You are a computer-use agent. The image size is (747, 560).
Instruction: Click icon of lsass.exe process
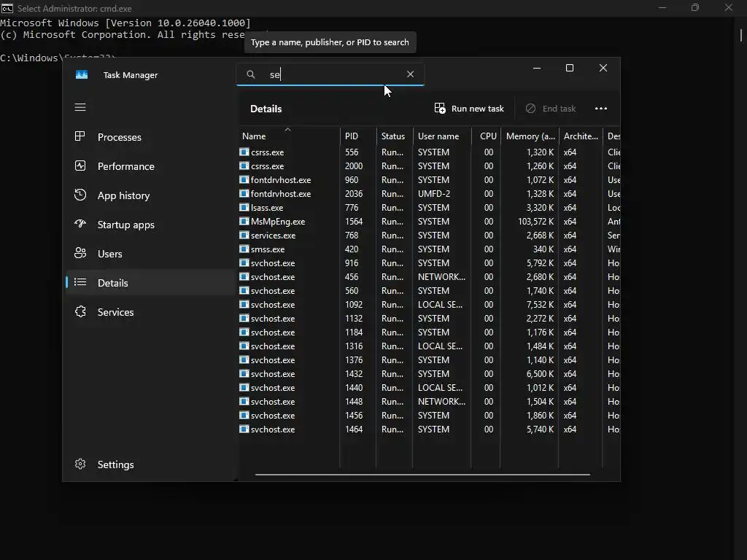pos(244,207)
